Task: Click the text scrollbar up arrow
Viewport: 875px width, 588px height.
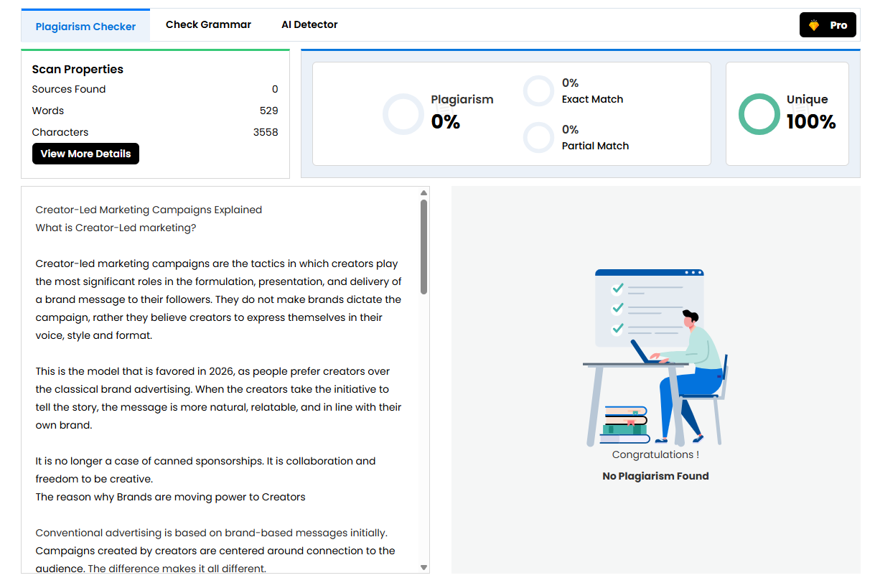Action: click(x=424, y=192)
